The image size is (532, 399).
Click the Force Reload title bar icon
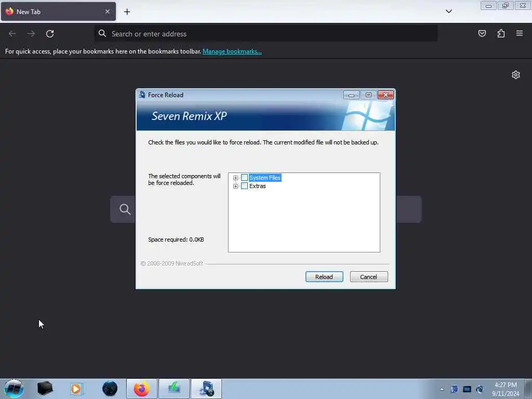(142, 95)
